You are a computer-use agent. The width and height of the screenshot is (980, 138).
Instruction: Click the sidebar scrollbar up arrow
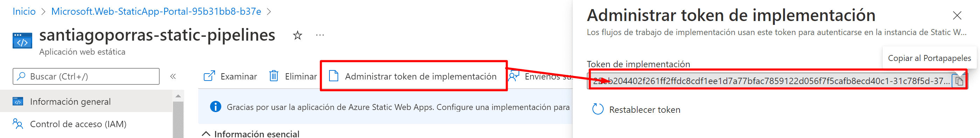[178, 96]
